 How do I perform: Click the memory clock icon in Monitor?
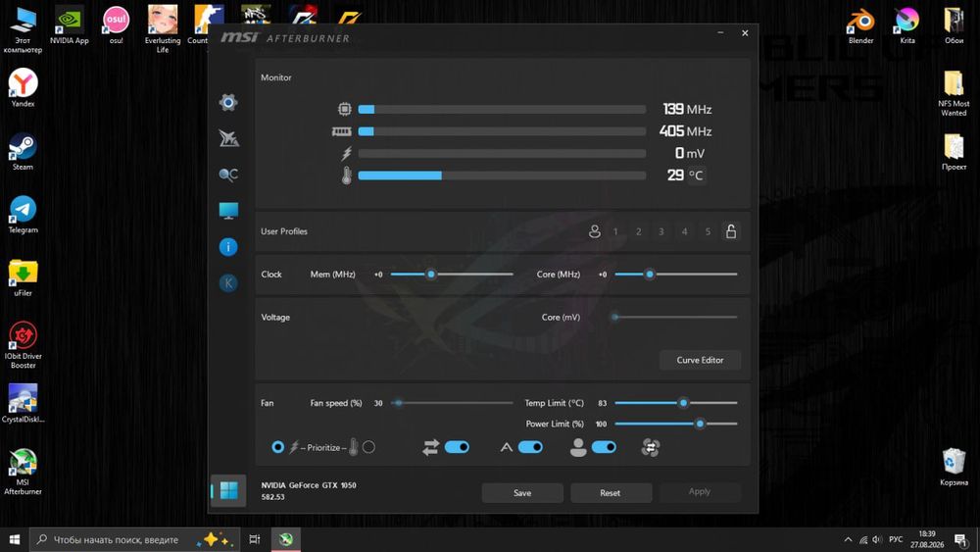click(341, 131)
